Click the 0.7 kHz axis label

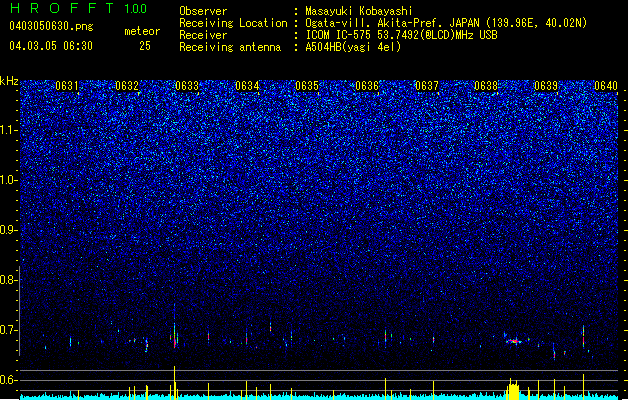click(9, 330)
